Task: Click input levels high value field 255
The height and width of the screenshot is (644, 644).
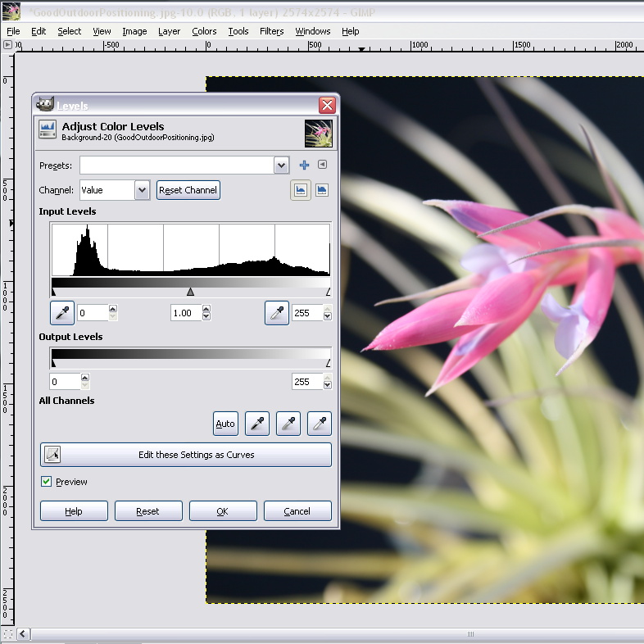Action: 307,312
